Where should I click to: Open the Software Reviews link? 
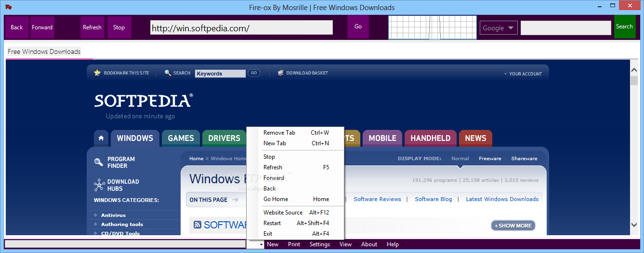377,199
